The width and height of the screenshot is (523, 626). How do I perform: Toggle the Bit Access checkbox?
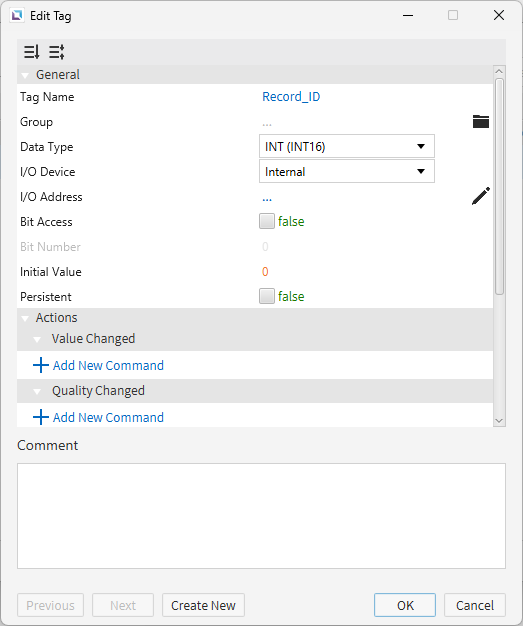(x=267, y=221)
